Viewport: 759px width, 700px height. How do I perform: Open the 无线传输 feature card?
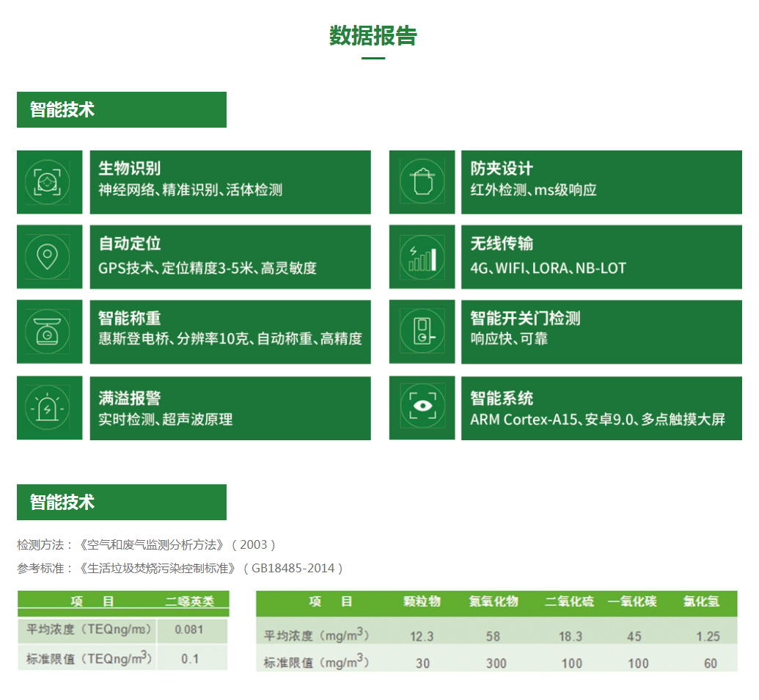pos(601,257)
